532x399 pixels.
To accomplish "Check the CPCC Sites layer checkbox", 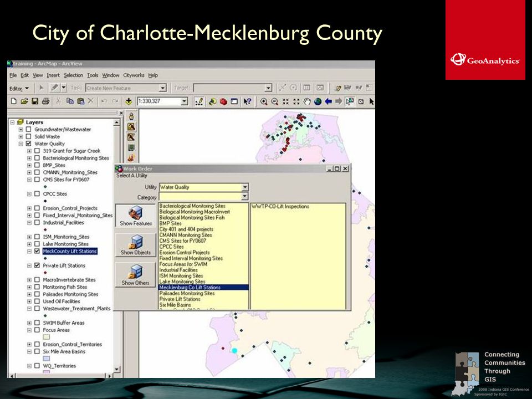I will click(37, 194).
